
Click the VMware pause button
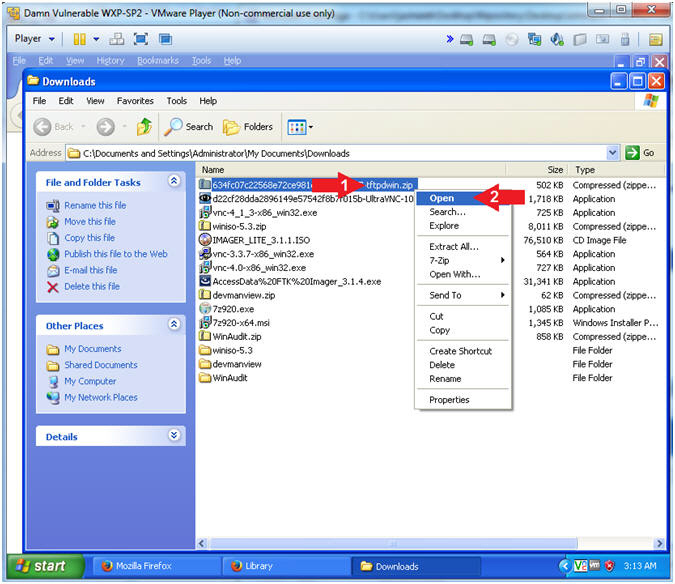[x=80, y=40]
